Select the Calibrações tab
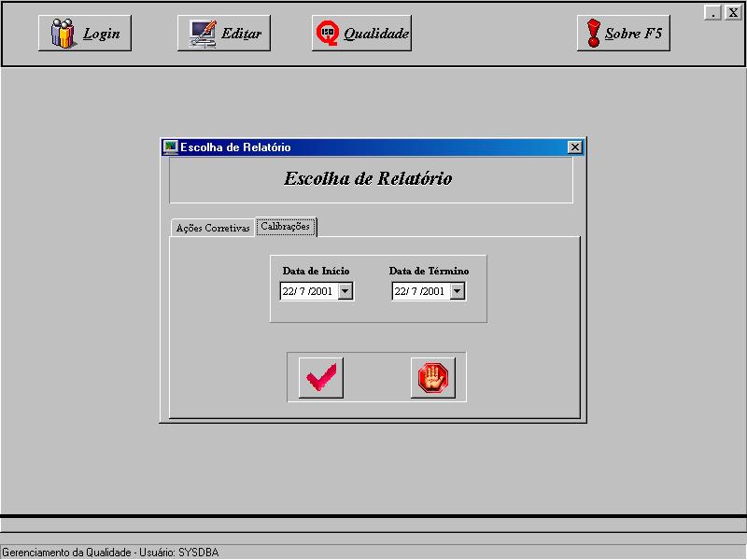747x560 pixels. [x=286, y=227]
